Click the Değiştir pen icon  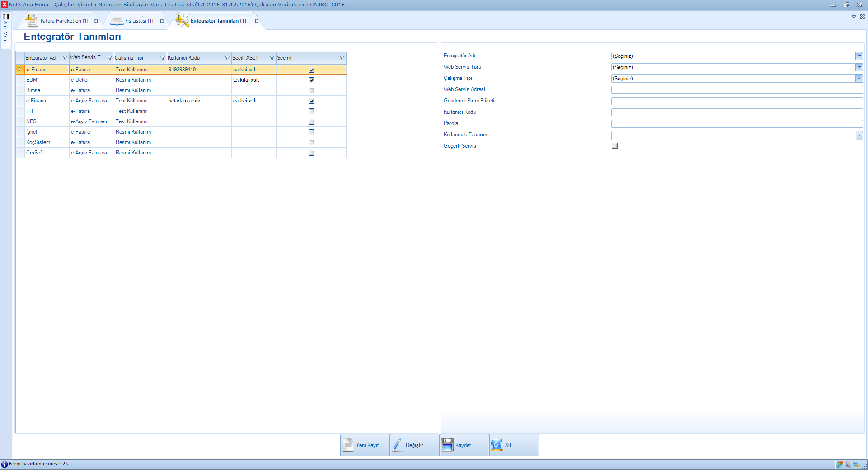[398, 445]
